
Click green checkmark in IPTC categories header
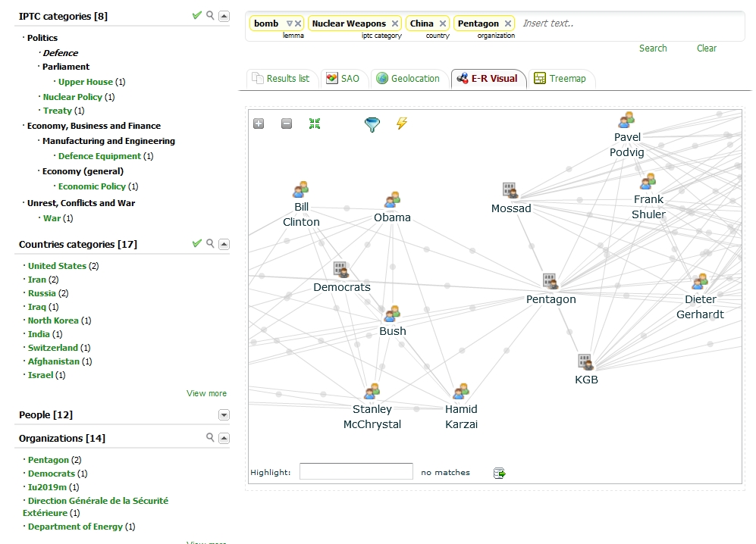click(197, 15)
